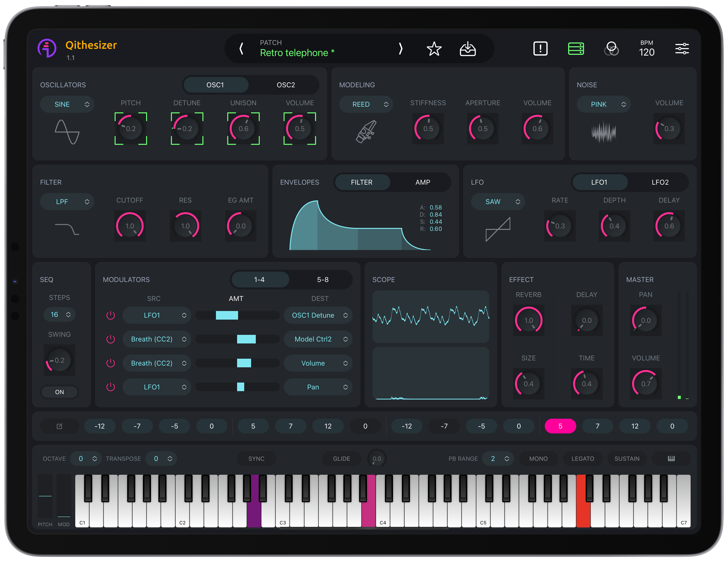Screen dimensions: 728x563
Task: Click the pink noise waveform graphic
Action: [603, 132]
